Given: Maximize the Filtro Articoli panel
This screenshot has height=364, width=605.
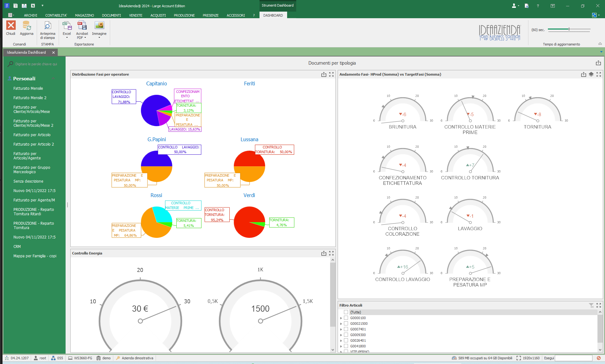Looking at the screenshot, I should (x=599, y=305).
